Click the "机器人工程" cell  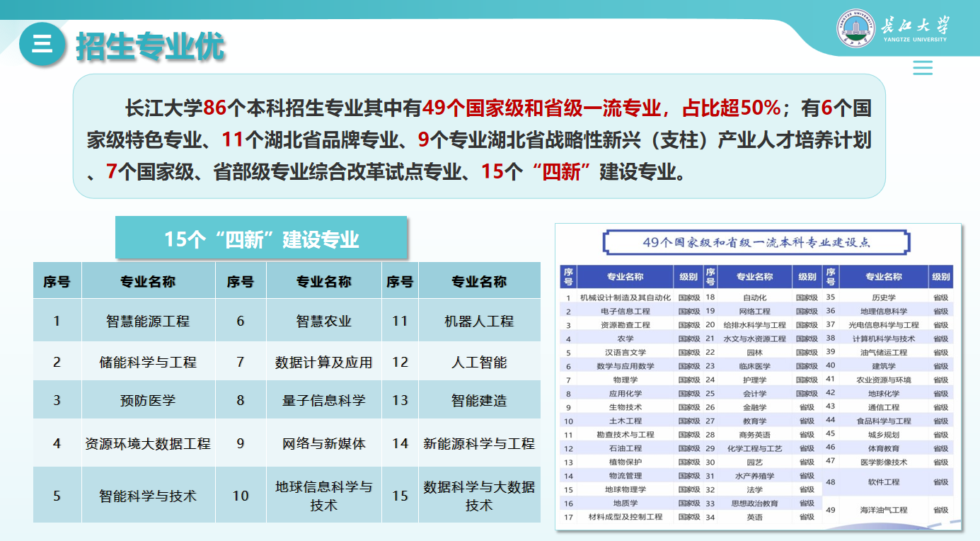click(479, 321)
